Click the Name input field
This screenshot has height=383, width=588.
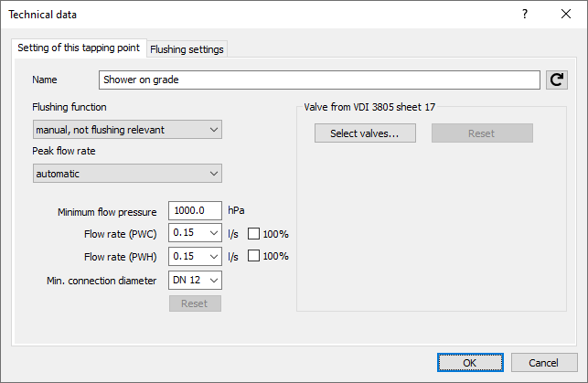pos(319,80)
